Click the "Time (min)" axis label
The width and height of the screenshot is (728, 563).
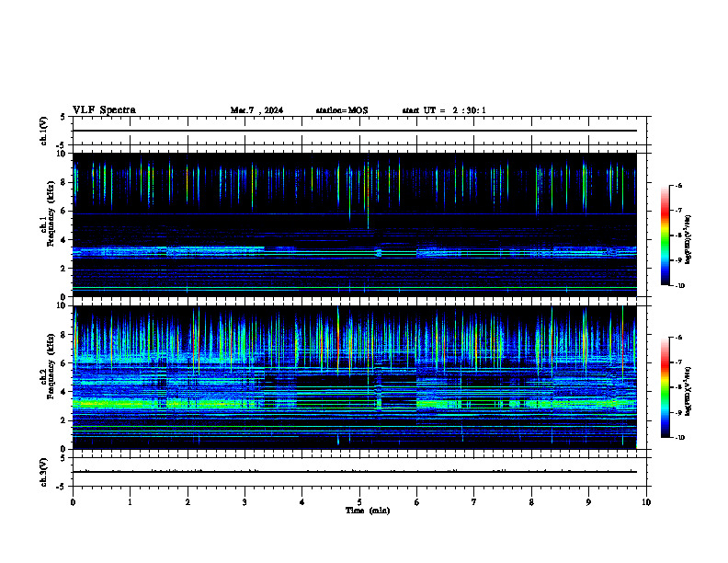click(368, 511)
